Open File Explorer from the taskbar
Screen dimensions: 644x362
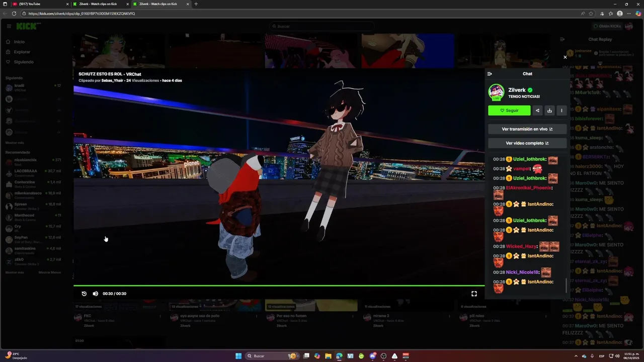(x=328, y=356)
